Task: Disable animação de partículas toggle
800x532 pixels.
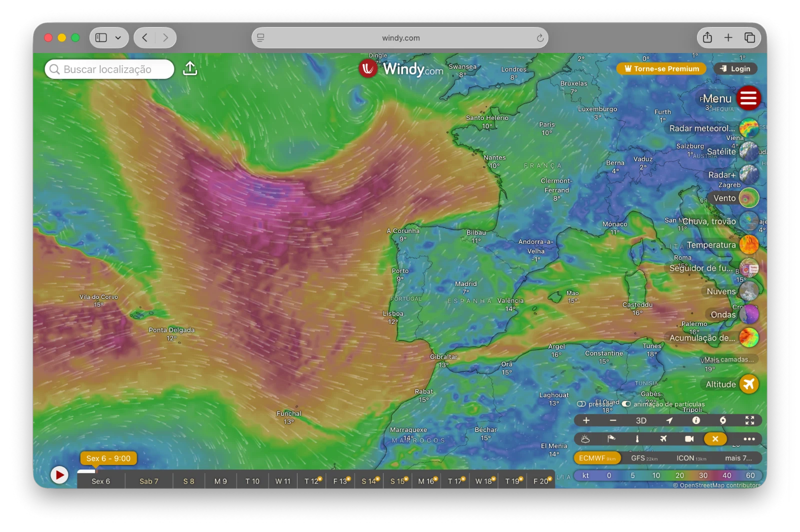Action: click(626, 404)
